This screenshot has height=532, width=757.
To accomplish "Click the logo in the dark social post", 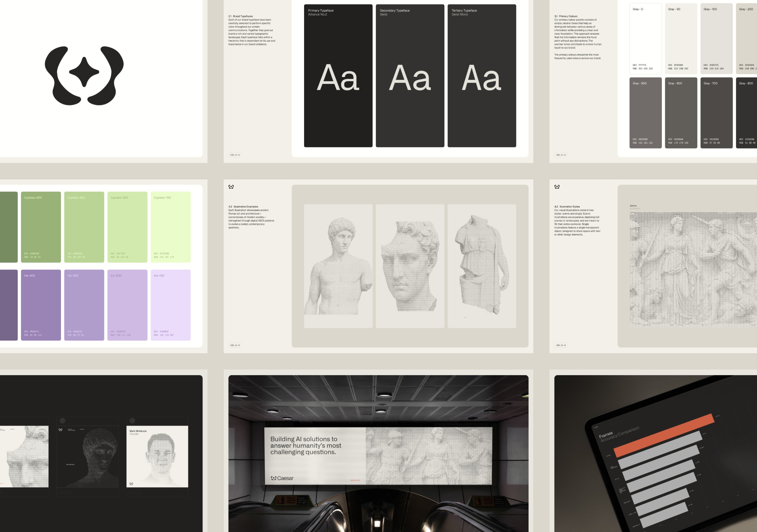I will [x=60, y=429].
